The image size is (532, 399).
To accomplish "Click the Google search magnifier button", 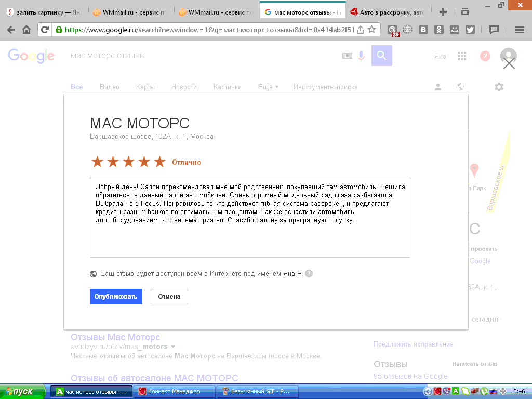I will point(382,55).
